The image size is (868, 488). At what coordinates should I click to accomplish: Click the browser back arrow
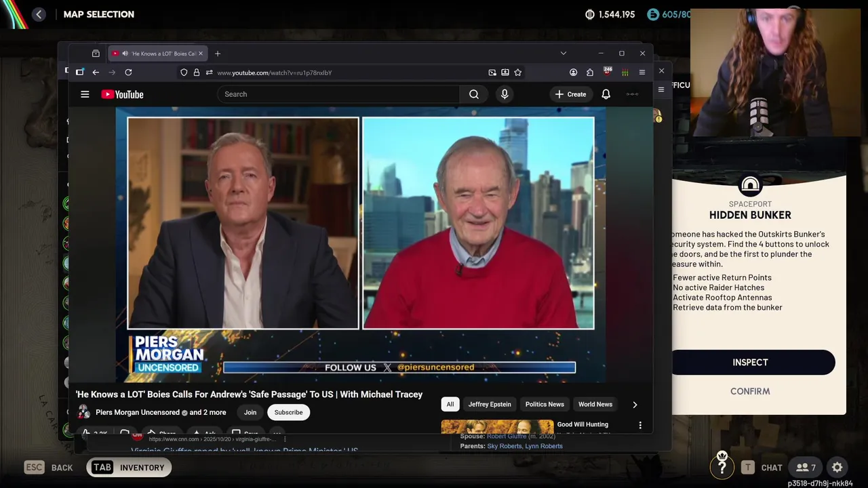click(x=96, y=73)
